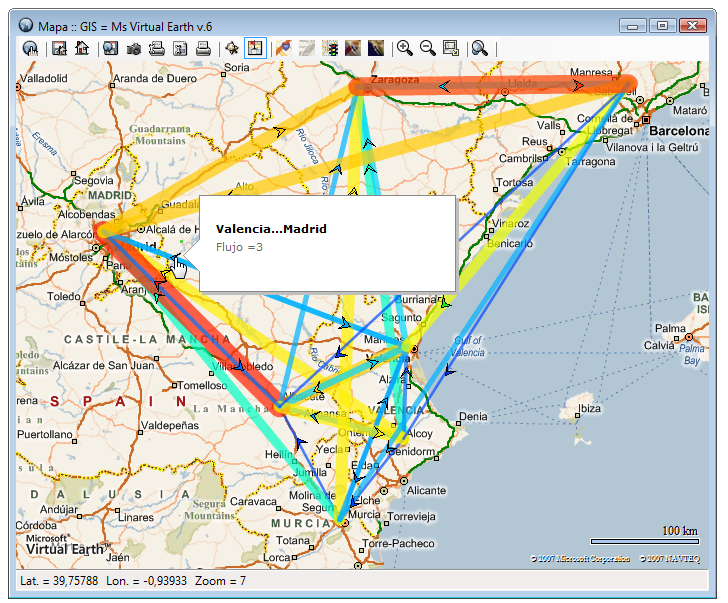Click the print setup printer icon
Viewport: 728px width, 603px height.
coord(157,48)
